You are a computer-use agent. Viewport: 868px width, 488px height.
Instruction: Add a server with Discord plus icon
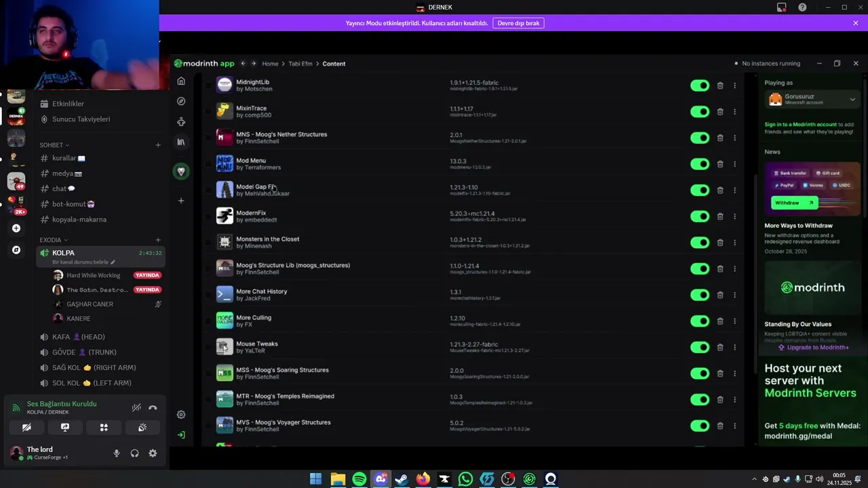click(16, 228)
